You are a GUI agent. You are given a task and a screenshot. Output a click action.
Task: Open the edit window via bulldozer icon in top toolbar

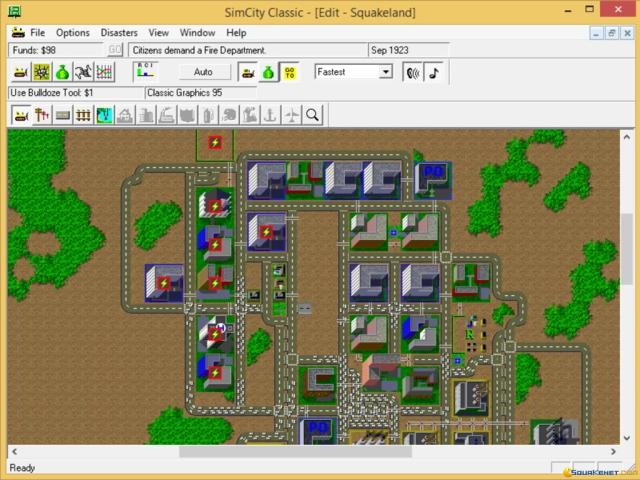20,72
